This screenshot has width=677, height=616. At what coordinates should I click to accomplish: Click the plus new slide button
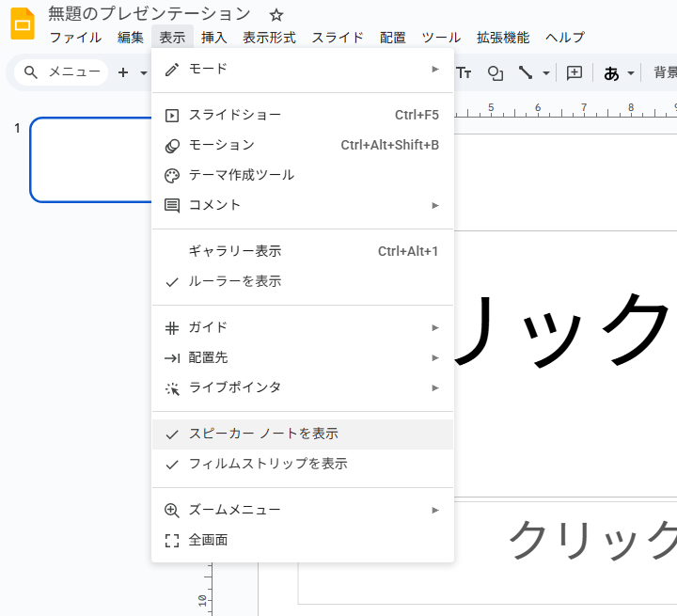123,72
